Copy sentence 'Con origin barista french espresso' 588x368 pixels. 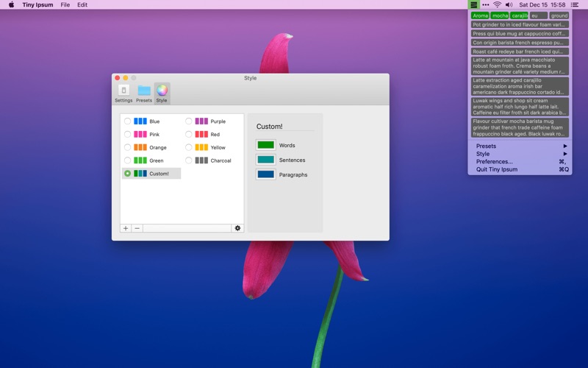pyautogui.click(x=520, y=43)
